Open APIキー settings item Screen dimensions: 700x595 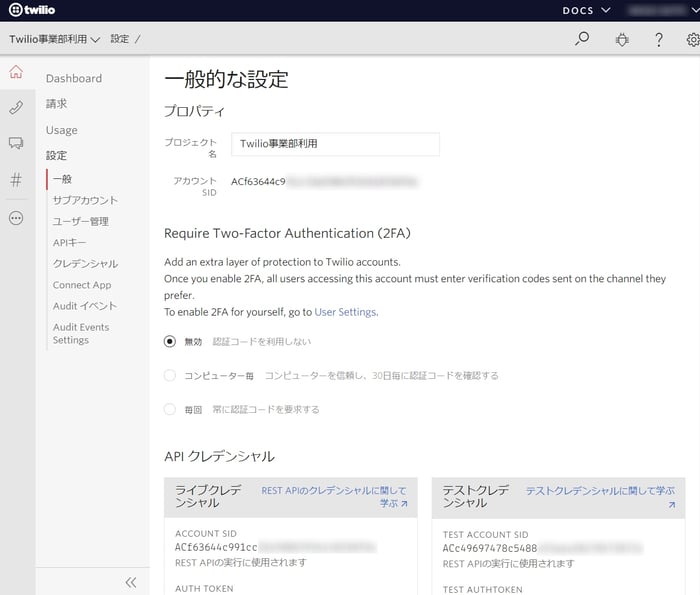[69, 242]
